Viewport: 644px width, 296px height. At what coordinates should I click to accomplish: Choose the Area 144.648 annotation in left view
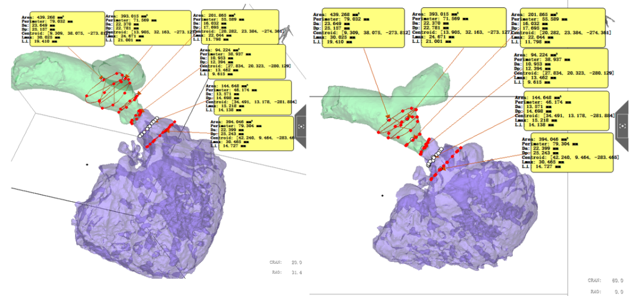click(x=247, y=98)
